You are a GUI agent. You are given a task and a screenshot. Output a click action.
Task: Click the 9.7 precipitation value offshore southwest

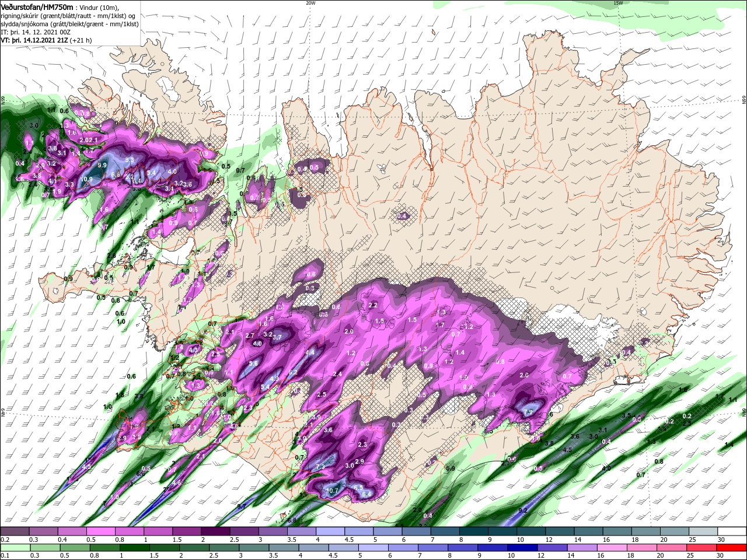click(x=240, y=506)
